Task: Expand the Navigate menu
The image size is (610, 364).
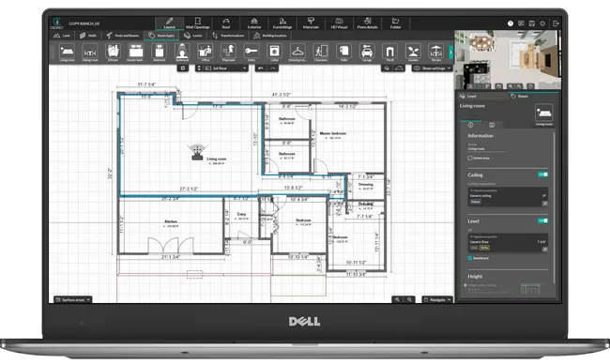Action: click(437, 299)
